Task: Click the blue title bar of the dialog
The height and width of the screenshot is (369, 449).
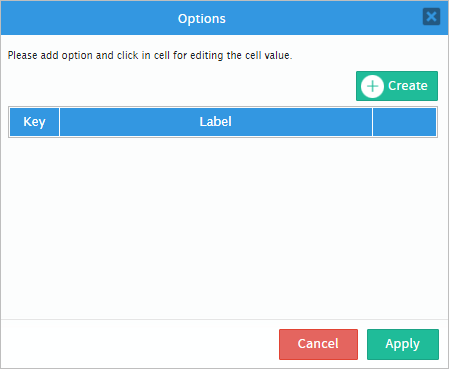Action: click(224, 18)
